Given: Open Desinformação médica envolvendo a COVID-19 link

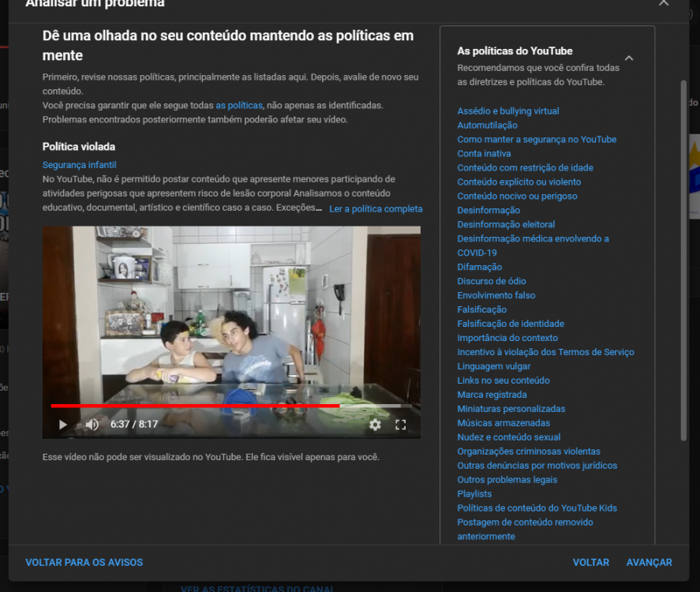Looking at the screenshot, I should [533, 245].
